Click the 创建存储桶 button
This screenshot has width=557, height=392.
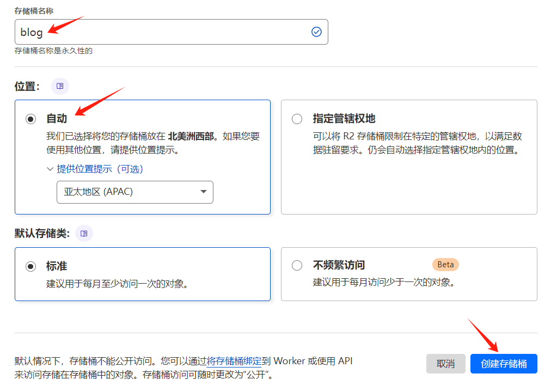(504, 364)
